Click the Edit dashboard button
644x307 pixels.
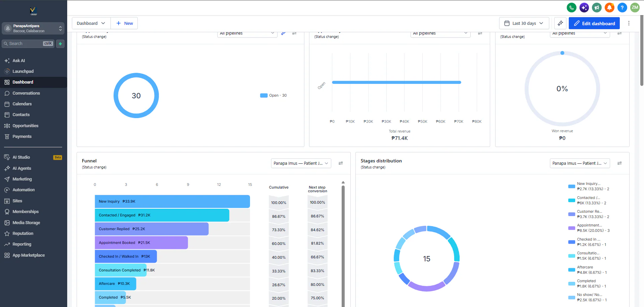pos(594,23)
